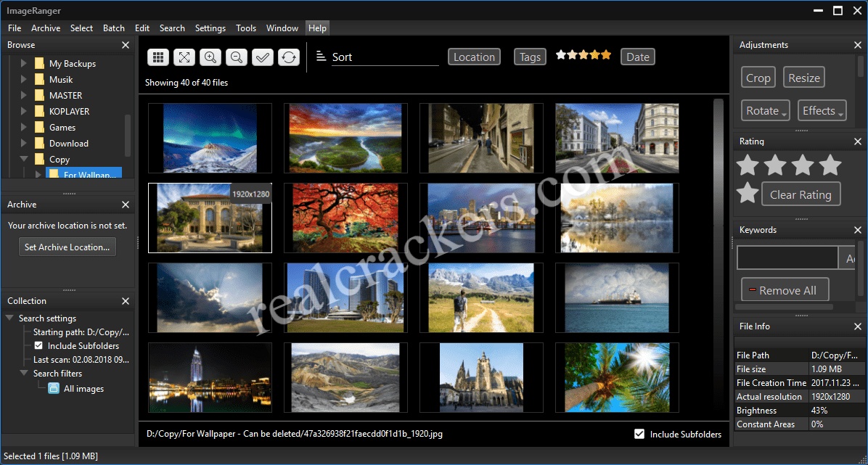The image size is (868, 465).
Task: Click Remove All keywords button
Action: 785,290
